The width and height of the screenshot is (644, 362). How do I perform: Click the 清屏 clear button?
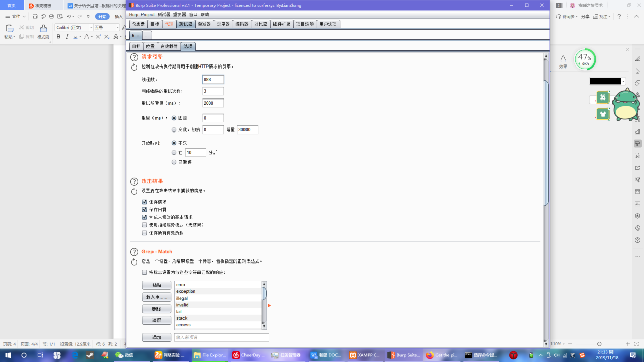157,320
